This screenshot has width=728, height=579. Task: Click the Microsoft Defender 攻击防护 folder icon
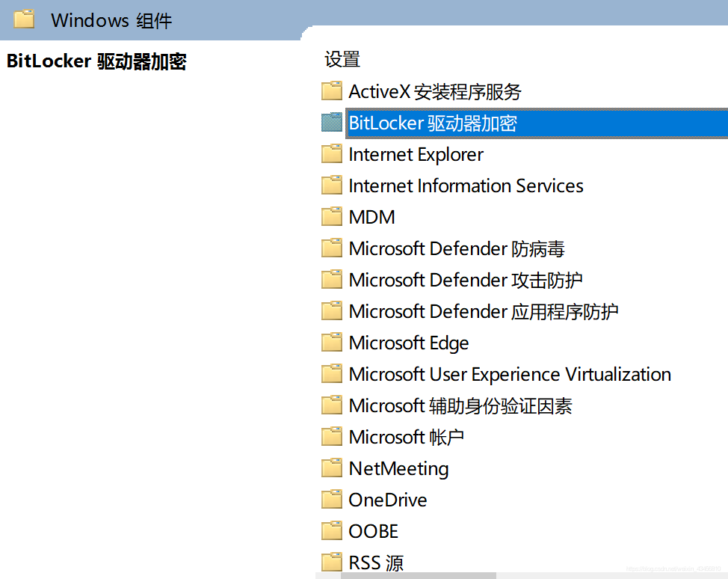[x=332, y=279]
